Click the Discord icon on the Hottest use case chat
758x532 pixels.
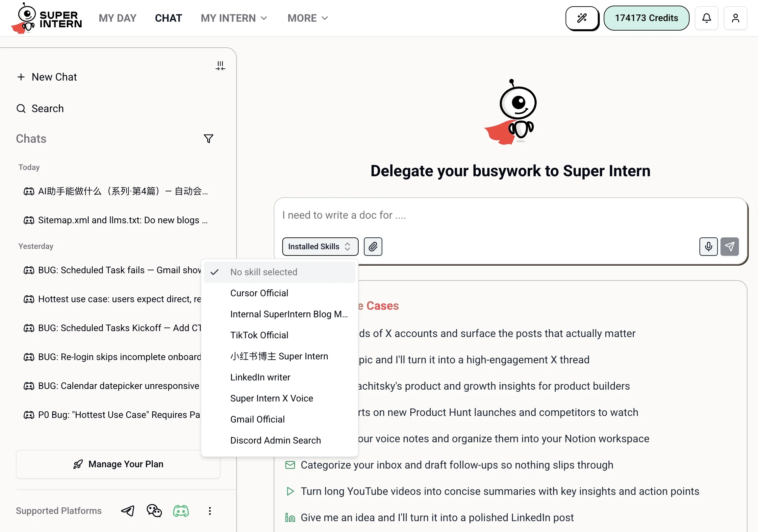point(29,299)
